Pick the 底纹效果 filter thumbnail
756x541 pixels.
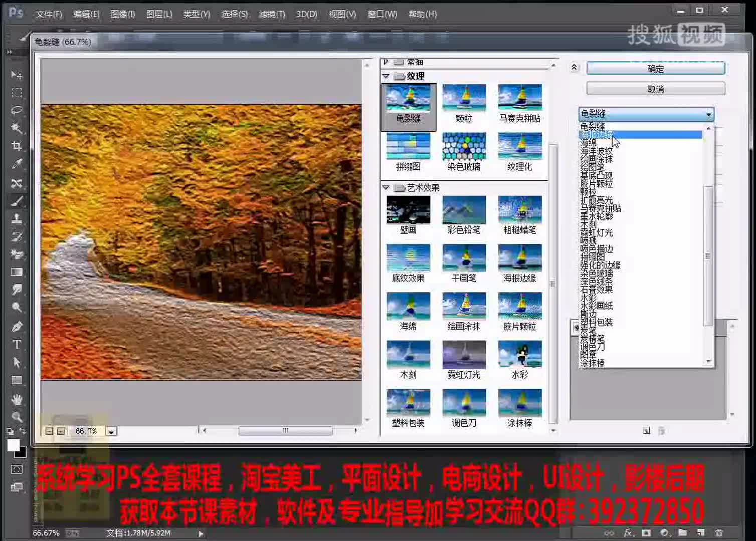click(x=408, y=263)
